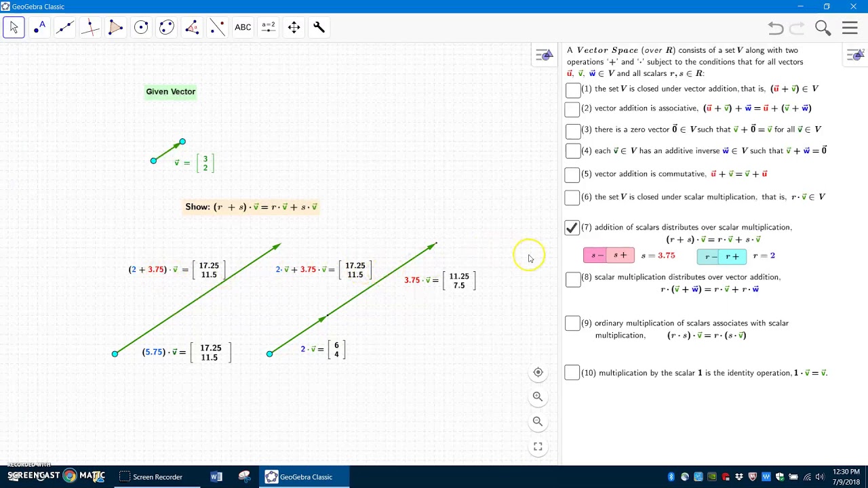Select the Ellipse tool

(x=167, y=27)
